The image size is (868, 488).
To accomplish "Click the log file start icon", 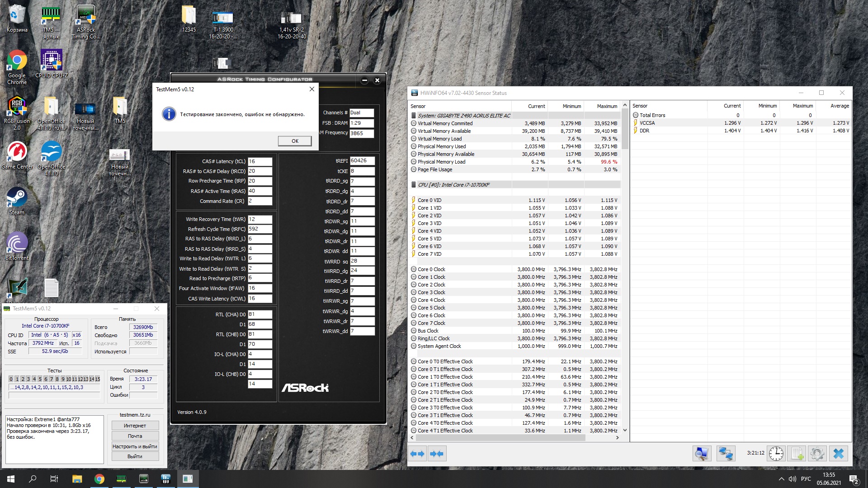I will click(797, 453).
